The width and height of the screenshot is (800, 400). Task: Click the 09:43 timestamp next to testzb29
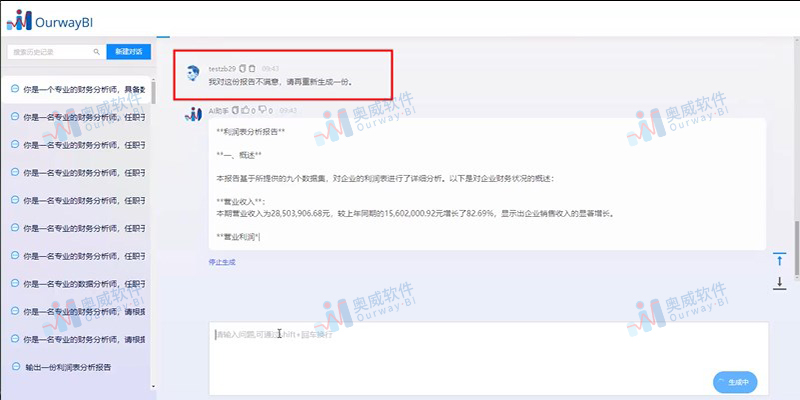(x=270, y=69)
